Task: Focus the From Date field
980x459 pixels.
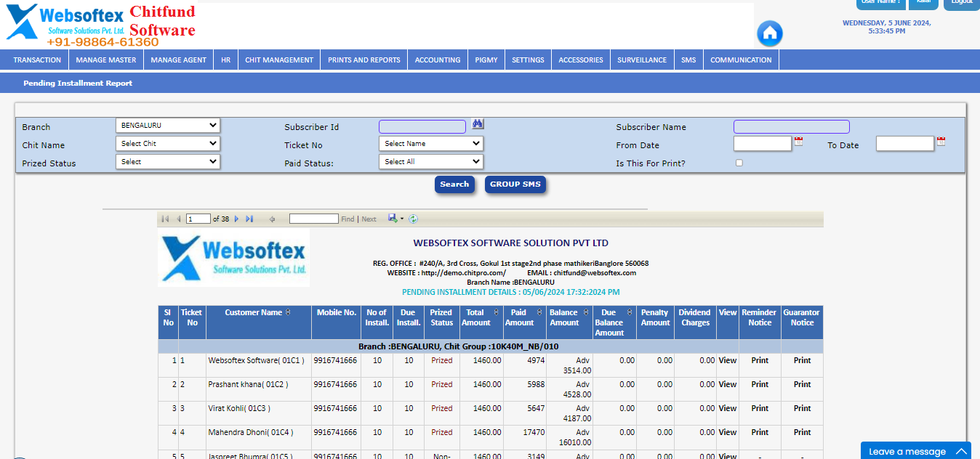Action: [x=763, y=143]
